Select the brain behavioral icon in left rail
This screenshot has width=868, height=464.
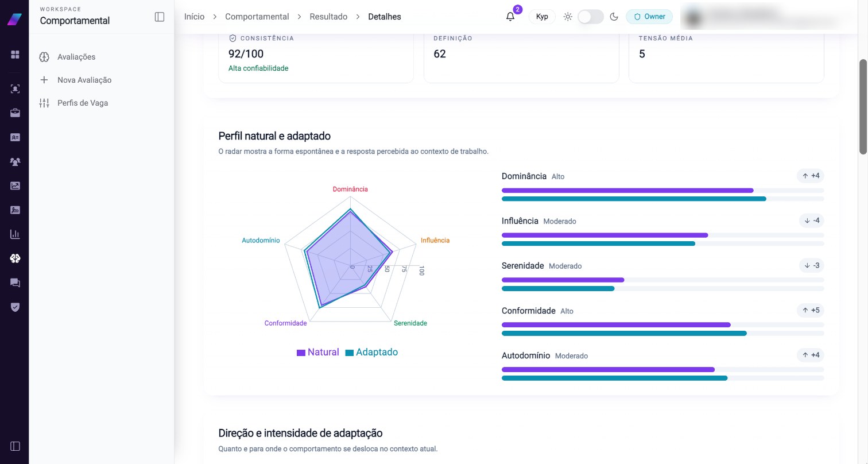click(15, 258)
